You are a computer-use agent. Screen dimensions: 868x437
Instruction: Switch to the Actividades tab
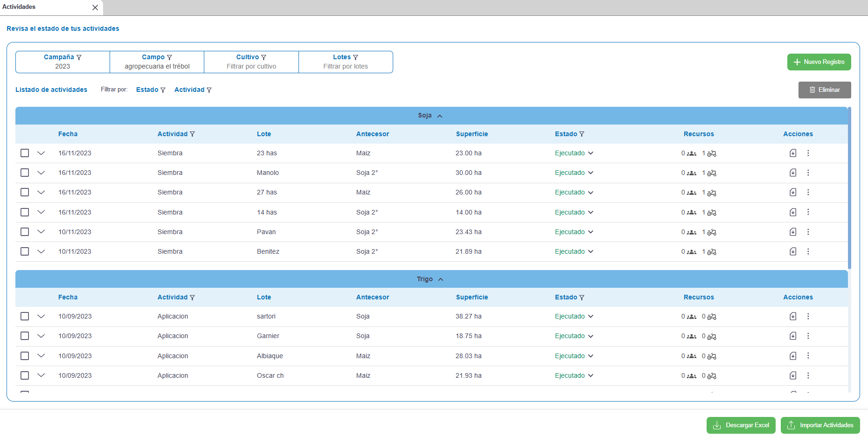point(19,7)
